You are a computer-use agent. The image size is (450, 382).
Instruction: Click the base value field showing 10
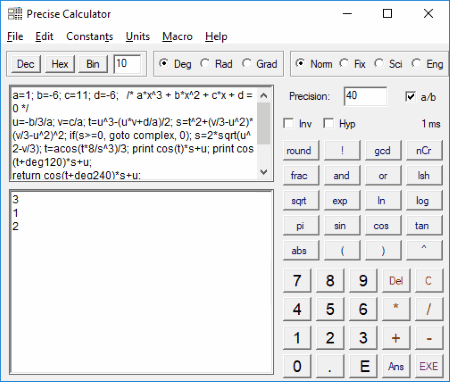click(127, 64)
